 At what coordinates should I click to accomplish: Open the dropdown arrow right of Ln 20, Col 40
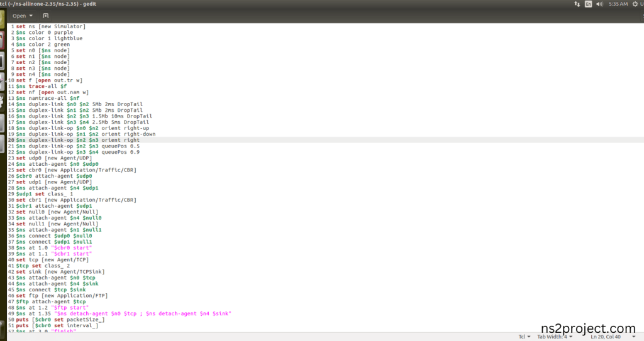click(634, 337)
